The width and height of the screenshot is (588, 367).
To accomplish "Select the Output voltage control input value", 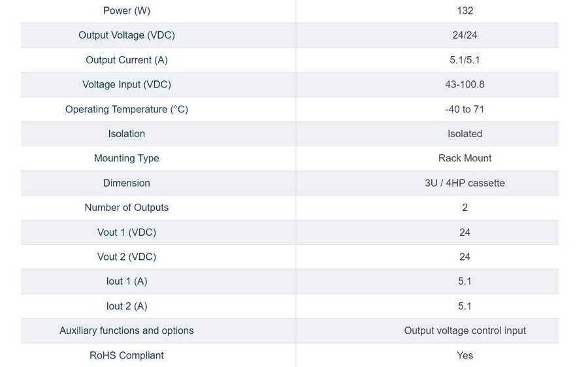I will click(465, 330).
